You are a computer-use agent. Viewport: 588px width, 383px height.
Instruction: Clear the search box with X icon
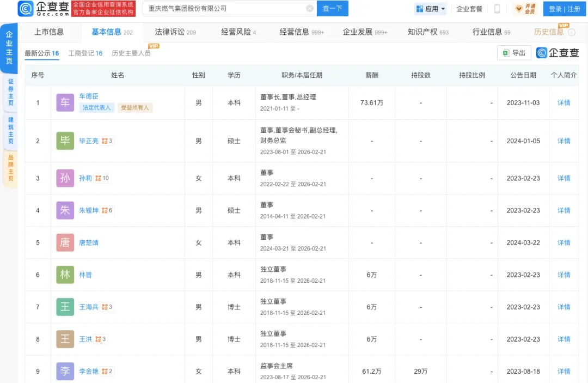[x=310, y=8]
